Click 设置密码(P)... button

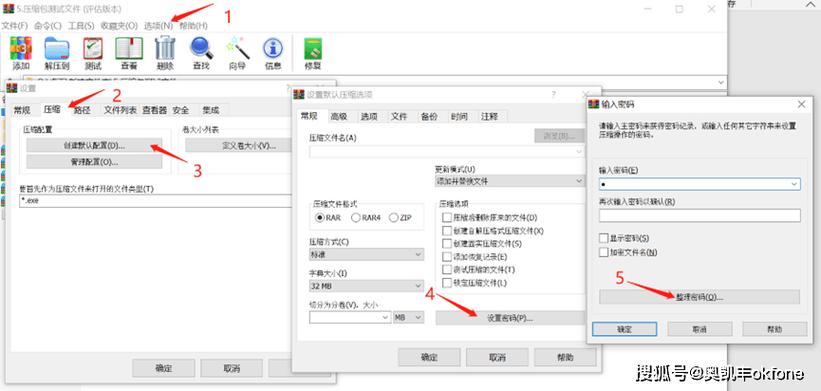[510, 318]
